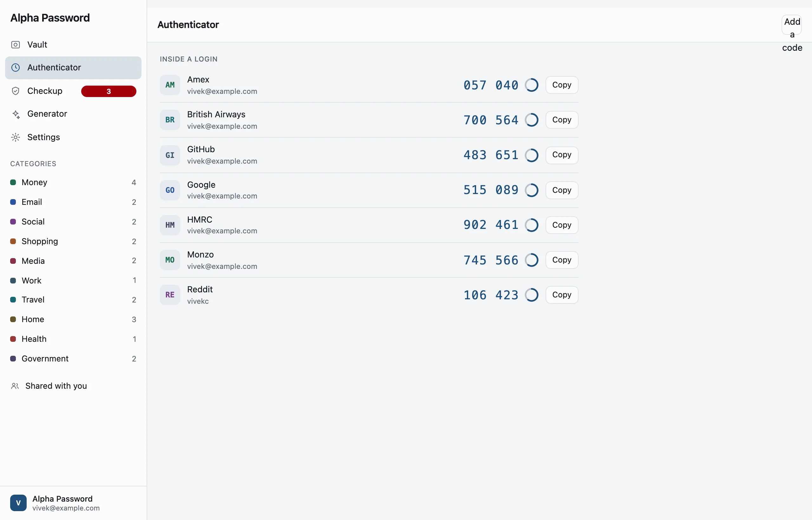Screen dimensions: 812x520
Task: Click the Shared with you people icon
Action: click(x=15, y=386)
